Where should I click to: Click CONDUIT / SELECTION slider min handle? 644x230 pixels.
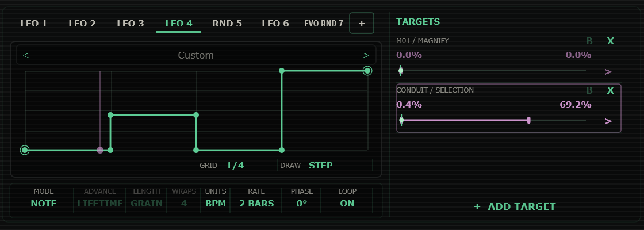(x=401, y=120)
